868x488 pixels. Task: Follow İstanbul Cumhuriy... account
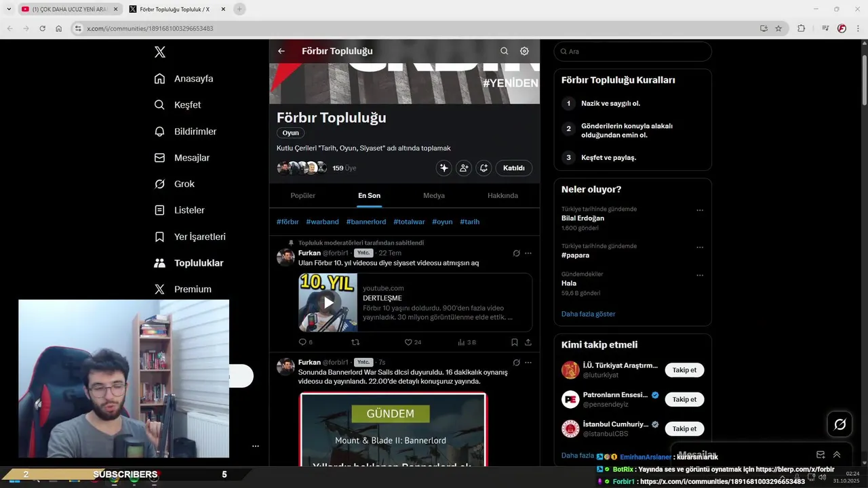(684, 428)
